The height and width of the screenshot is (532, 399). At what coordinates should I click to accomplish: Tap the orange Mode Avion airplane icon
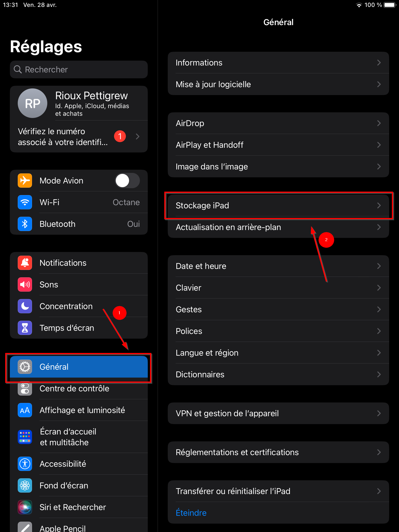25,181
